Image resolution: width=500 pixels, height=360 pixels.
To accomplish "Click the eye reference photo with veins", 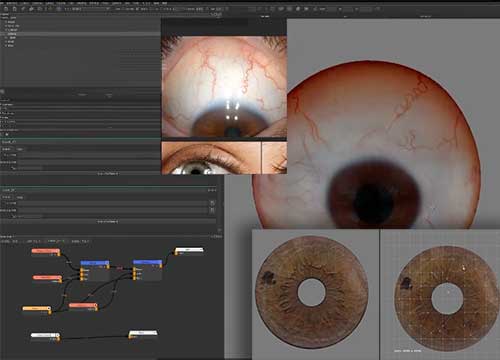I will 224,87.
